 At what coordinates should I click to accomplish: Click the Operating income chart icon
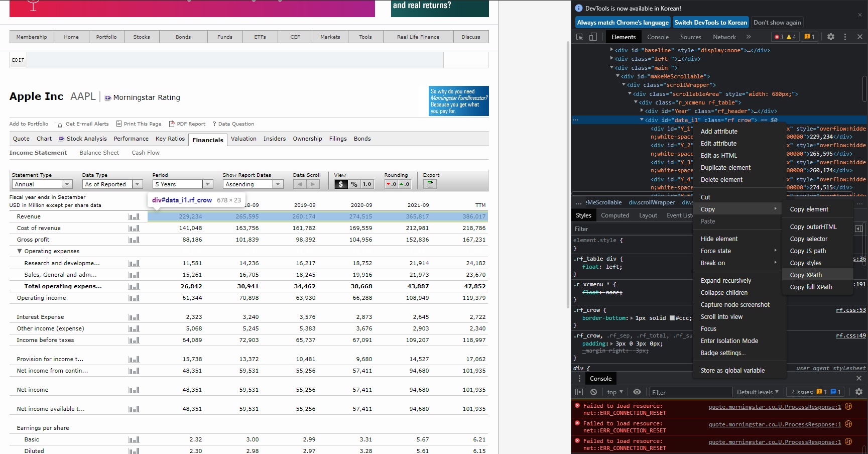coord(134,298)
